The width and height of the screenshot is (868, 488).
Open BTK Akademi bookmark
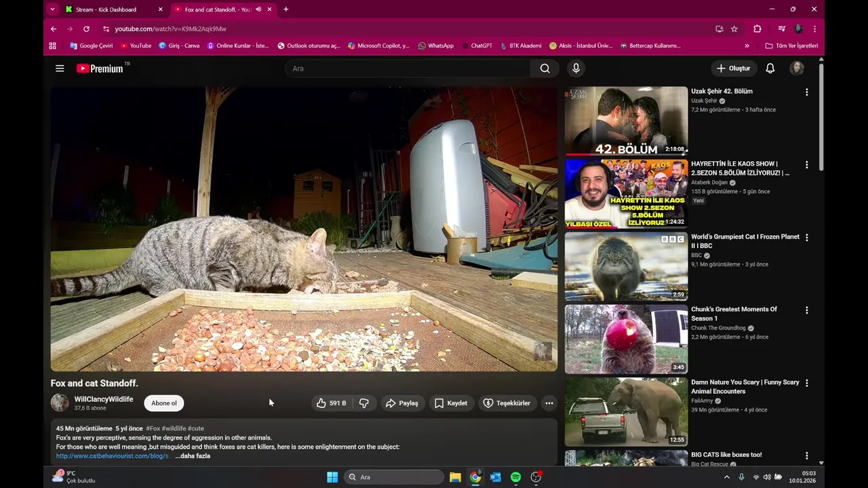coord(520,46)
